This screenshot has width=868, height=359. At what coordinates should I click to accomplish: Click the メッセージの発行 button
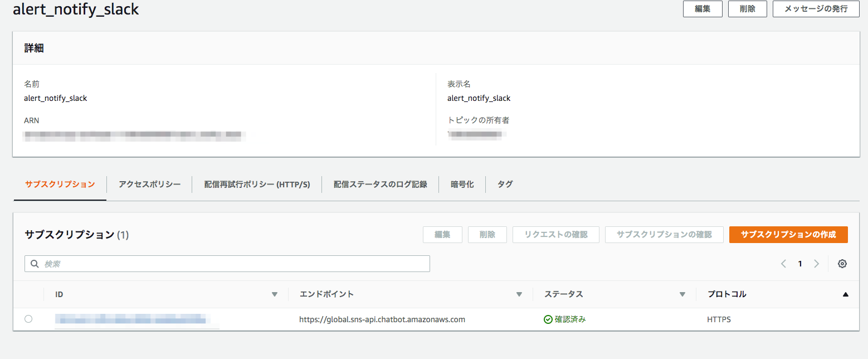[816, 9]
